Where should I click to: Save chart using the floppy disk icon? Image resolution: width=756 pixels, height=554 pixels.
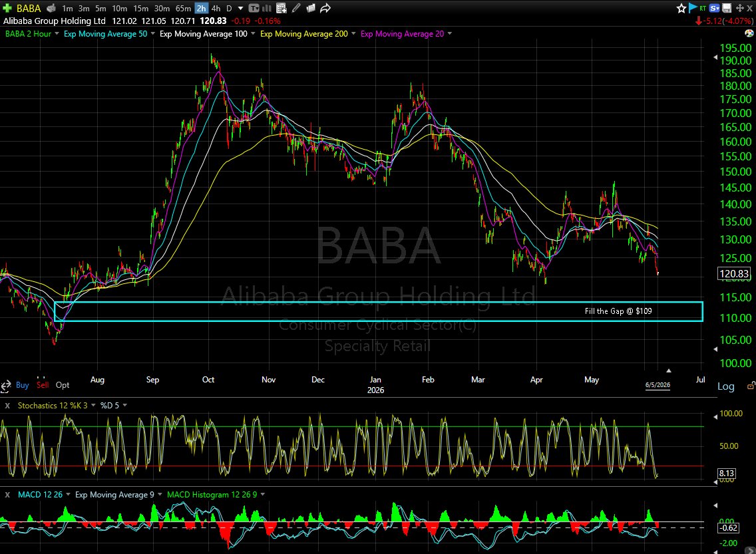click(727, 8)
